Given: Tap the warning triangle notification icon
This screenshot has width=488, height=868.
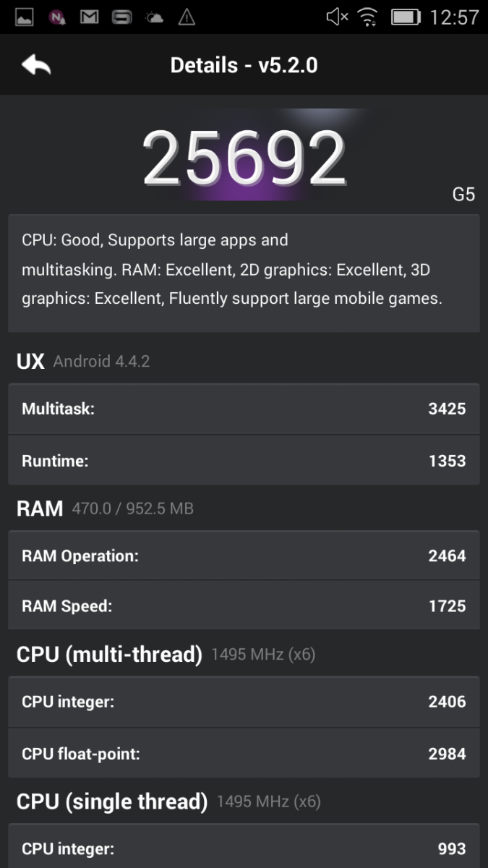Looking at the screenshot, I should [x=187, y=17].
